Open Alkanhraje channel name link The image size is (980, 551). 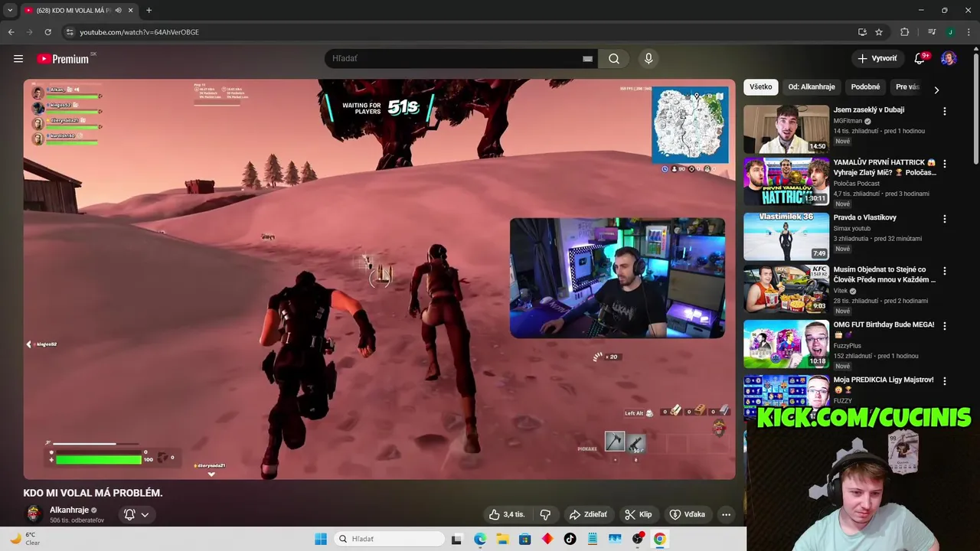69,510
